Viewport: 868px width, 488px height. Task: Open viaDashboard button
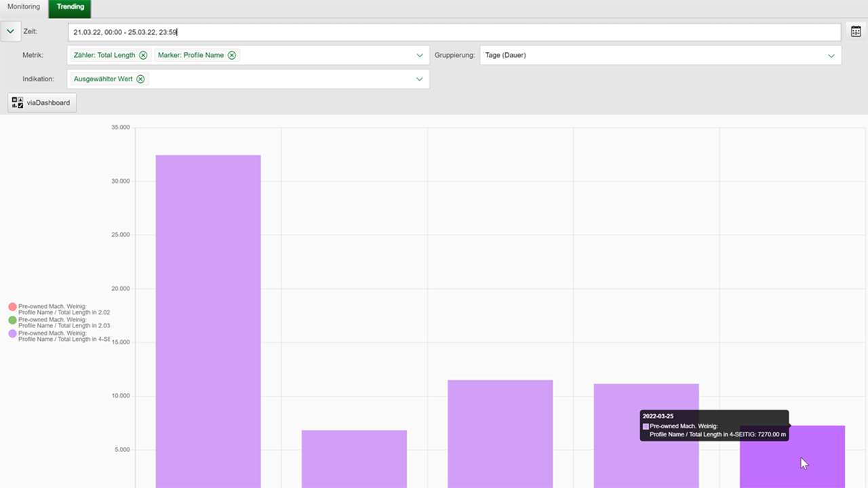[43, 103]
